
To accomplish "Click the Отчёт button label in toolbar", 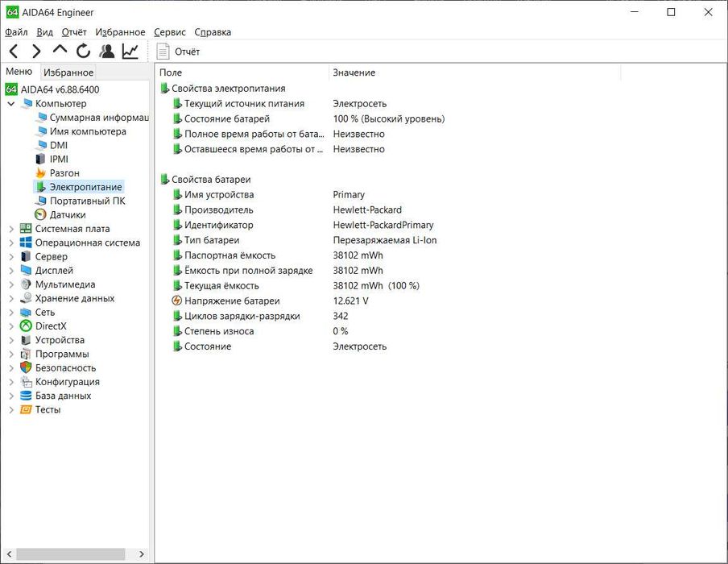I will 187,52.
